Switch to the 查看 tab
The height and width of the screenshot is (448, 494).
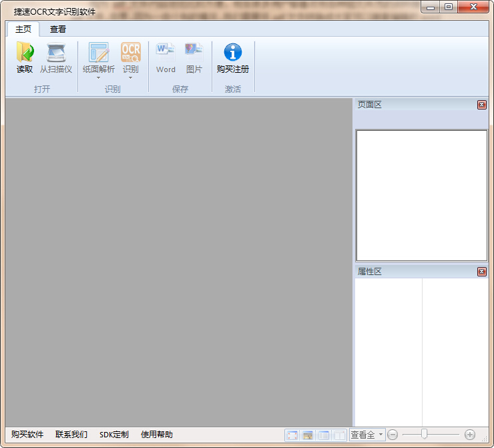point(58,29)
